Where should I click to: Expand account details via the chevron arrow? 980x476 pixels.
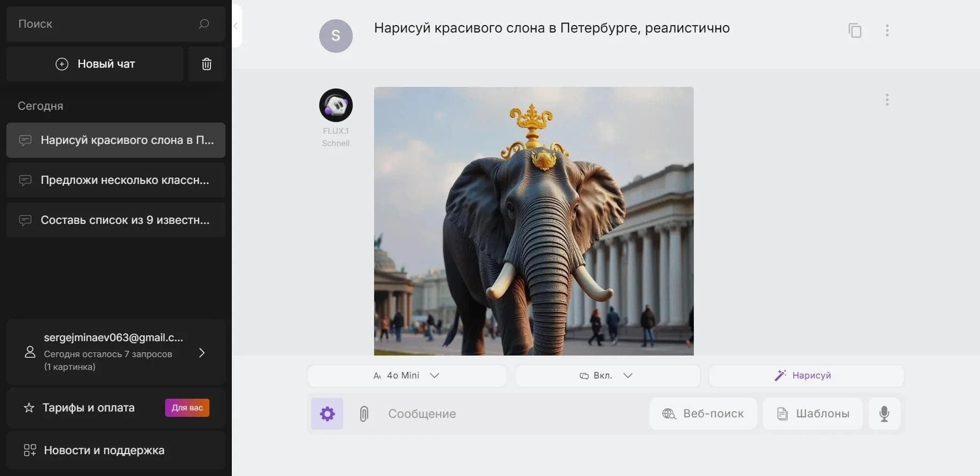(x=202, y=353)
